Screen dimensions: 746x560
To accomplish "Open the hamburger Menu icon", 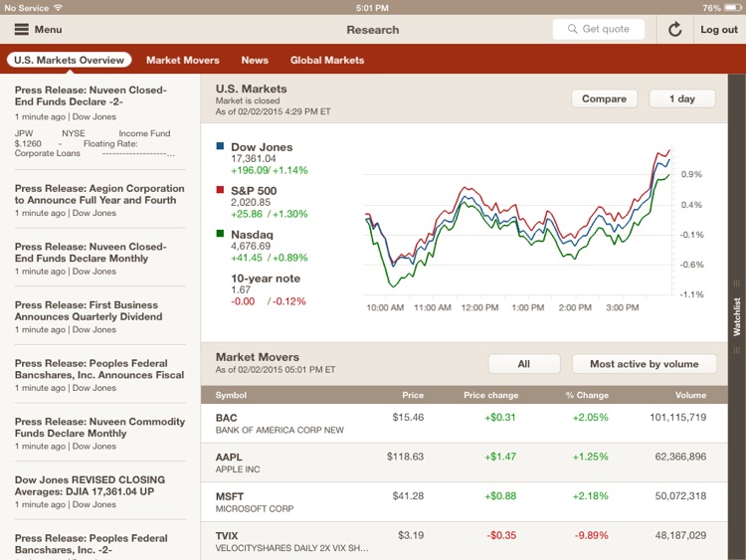I will point(22,30).
